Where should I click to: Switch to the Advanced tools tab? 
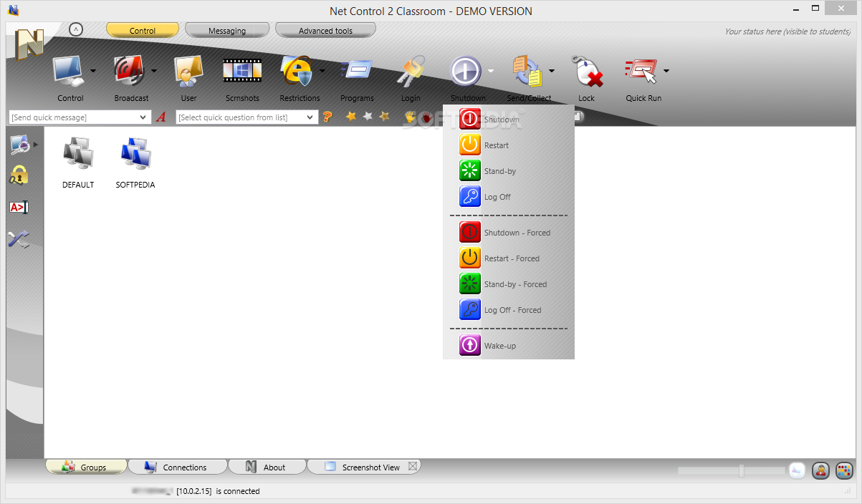325,30
